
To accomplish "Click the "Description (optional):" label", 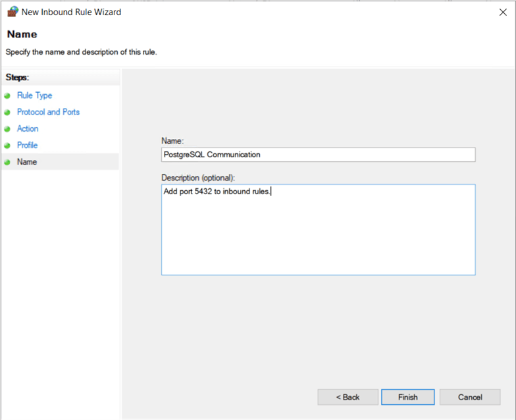I will (x=198, y=177).
